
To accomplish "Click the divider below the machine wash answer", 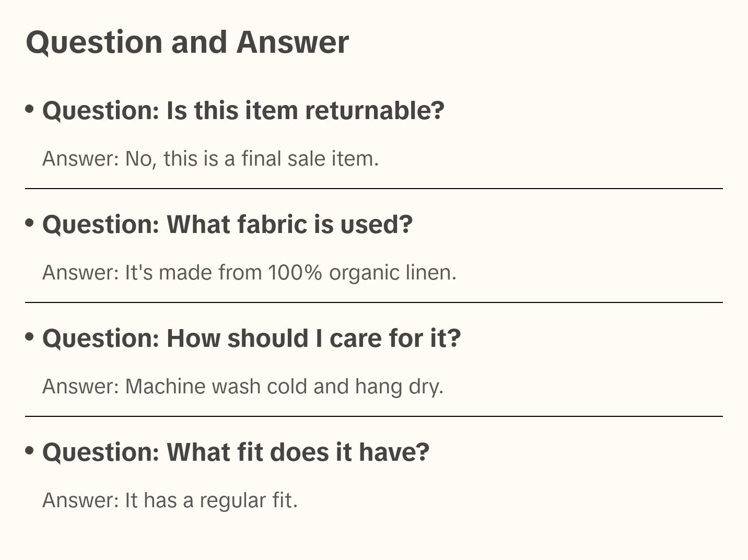I will [374, 416].
